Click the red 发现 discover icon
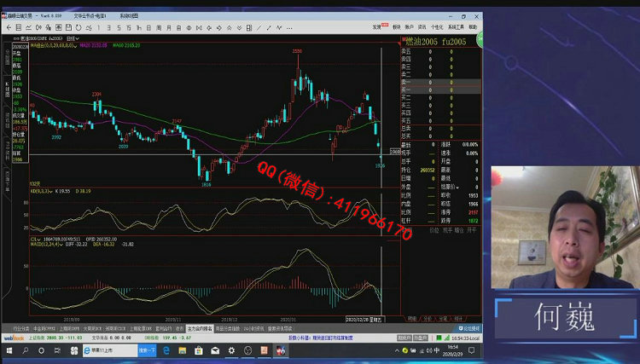 point(377,27)
